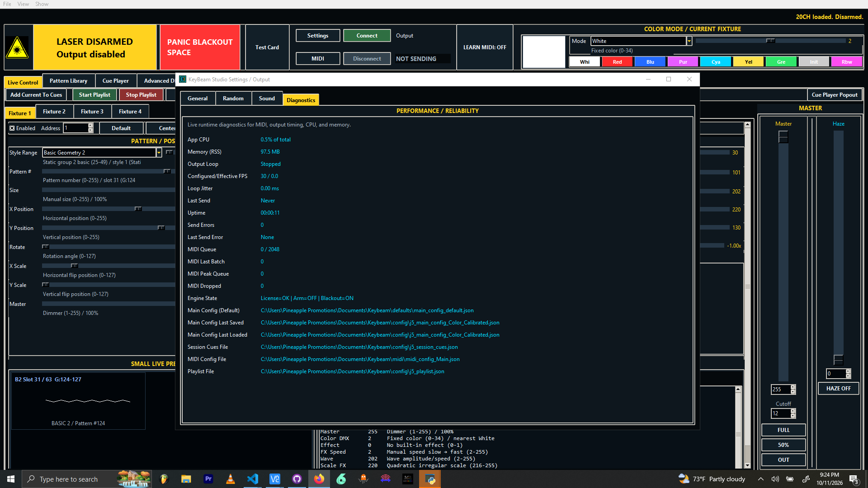Increase the Haze value stepper
The width and height of the screenshot is (868, 488).
(x=848, y=371)
